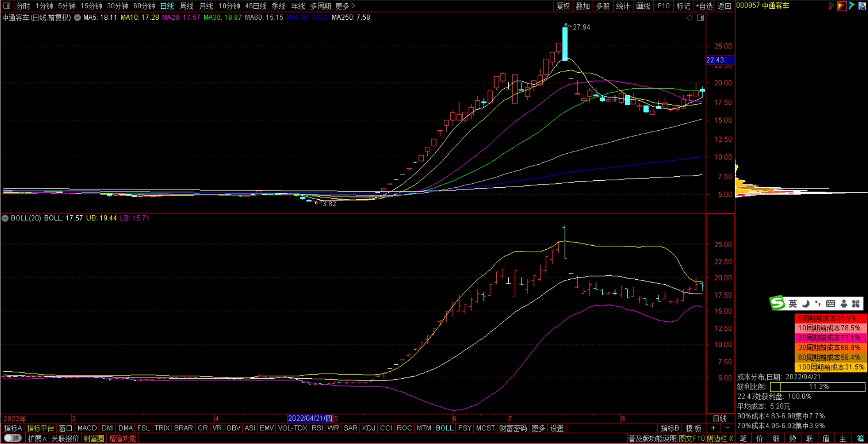The height and width of the screenshot is (444, 868).
Task: Toggle the 弹 popup switch at bottom left
Action: [12, 438]
